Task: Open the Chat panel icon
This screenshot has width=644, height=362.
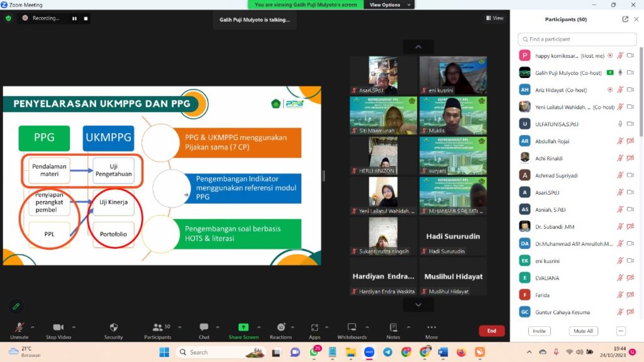Action: (x=204, y=327)
